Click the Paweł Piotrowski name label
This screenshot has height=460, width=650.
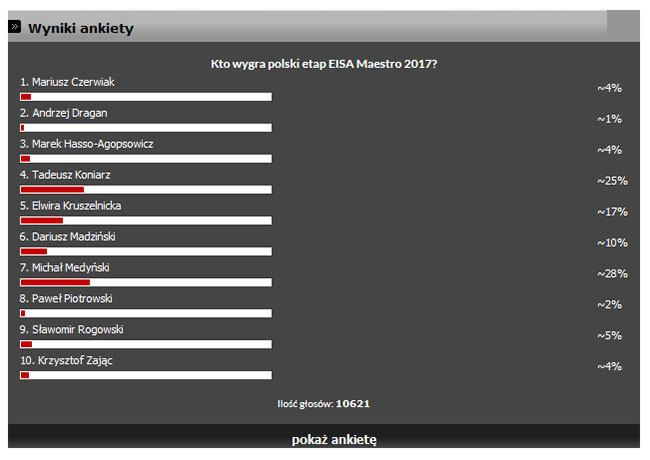pyautogui.click(x=66, y=298)
